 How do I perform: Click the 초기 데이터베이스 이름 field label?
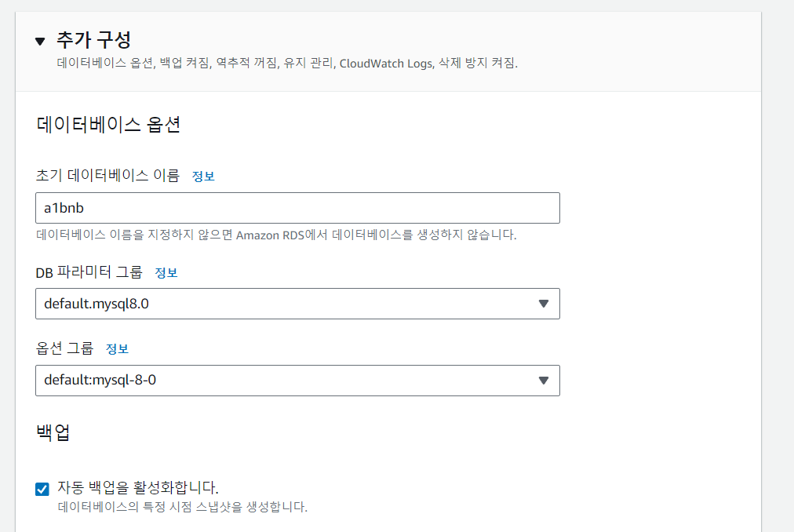click(x=107, y=175)
